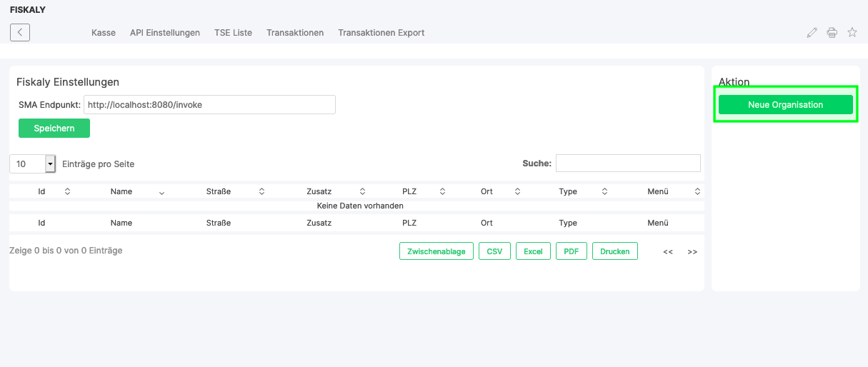The width and height of the screenshot is (868, 367).
Task: Click the pencil edit icon
Action: (x=812, y=32)
